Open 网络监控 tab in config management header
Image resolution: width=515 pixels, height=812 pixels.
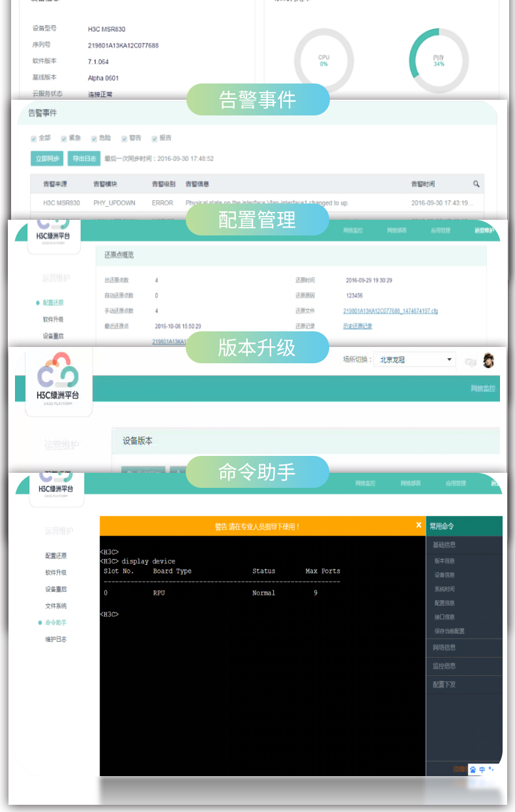[353, 230]
